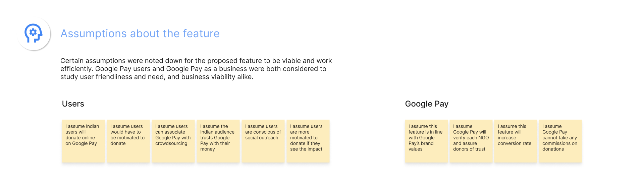Click the 'Indian users will donate online' note
644x196 pixels.
pyautogui.click(x=83, y=141)
